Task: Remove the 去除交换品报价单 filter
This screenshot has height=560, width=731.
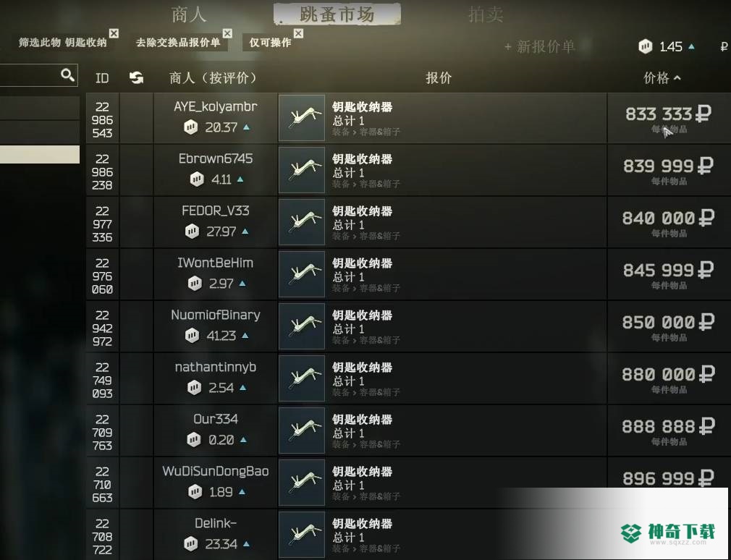Action: point(227,33)
